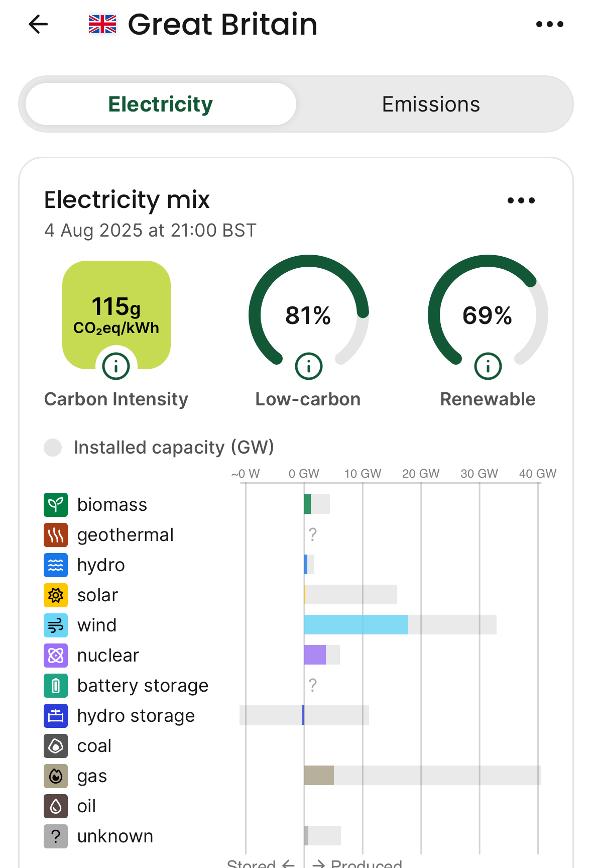Switch to the Emissions tab
592x868 pixels.
pyautogui.click(x=431, y=104)
